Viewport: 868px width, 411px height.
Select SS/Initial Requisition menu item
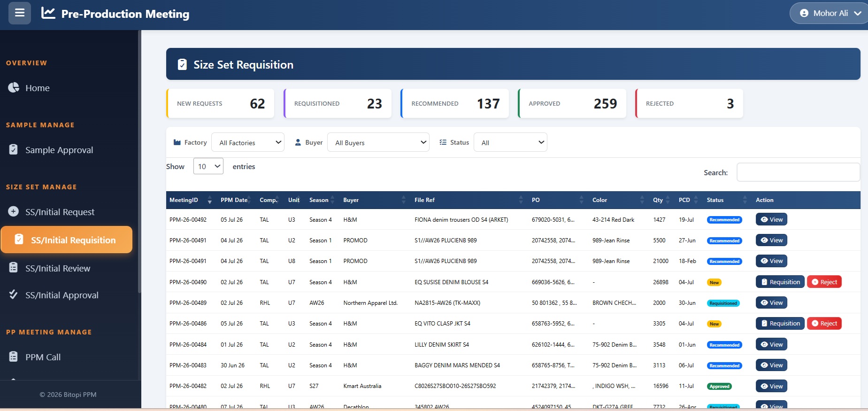(67, 240)
